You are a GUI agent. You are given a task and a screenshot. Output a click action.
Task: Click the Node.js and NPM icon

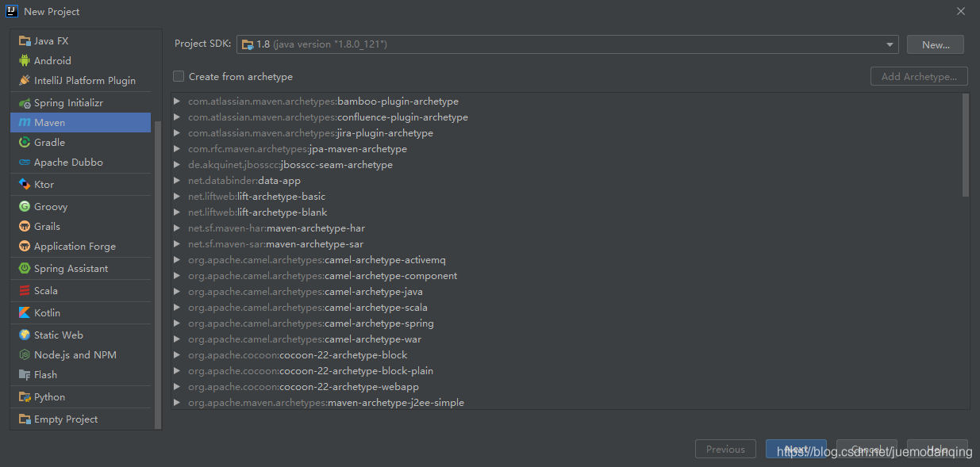[x=25, y=355]
